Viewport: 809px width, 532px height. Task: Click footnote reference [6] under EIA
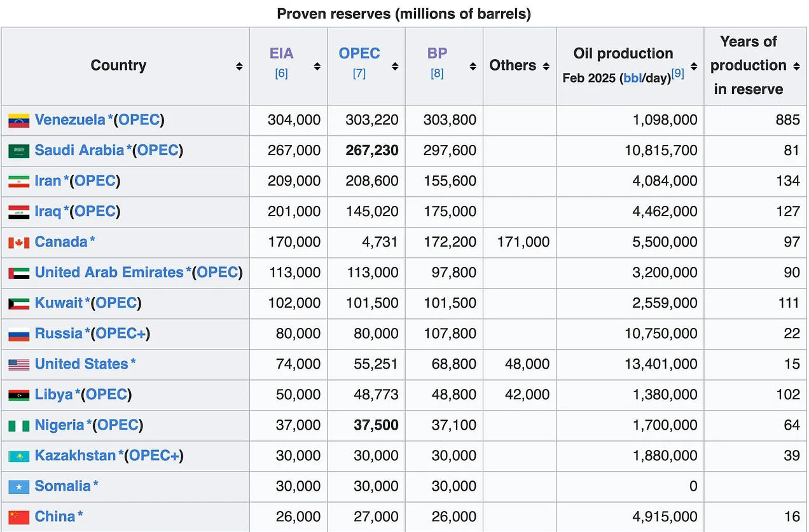280,73
